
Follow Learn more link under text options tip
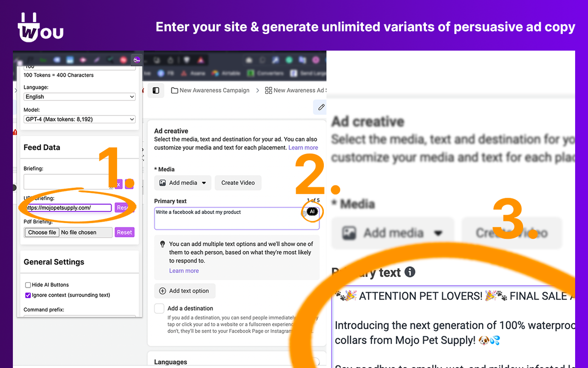click(x=184, y=270)
